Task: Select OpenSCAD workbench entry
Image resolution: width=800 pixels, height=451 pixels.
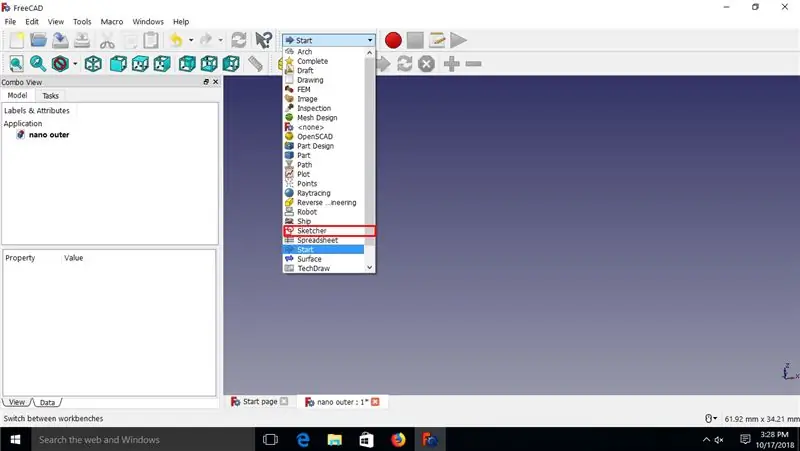Action: (x=323, y=136)
